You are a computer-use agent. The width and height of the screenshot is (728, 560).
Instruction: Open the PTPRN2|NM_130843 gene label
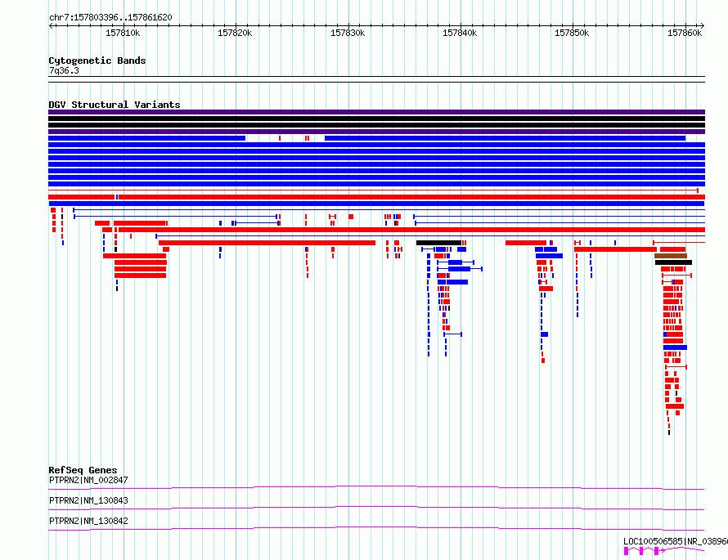tap(88, 500)
